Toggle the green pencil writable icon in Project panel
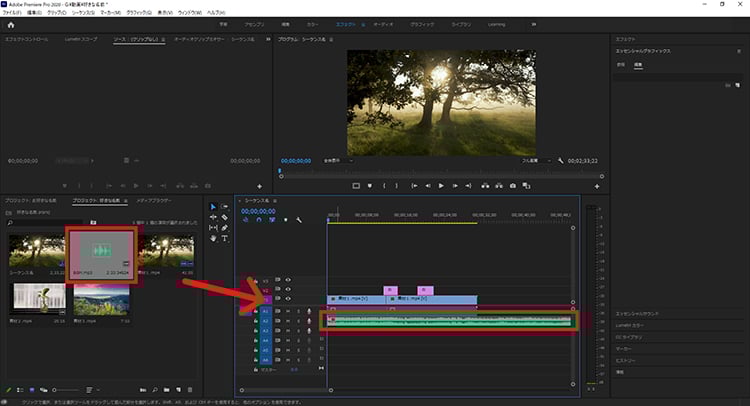The width and height of the screenshot is (750, 406). [8, 390]
